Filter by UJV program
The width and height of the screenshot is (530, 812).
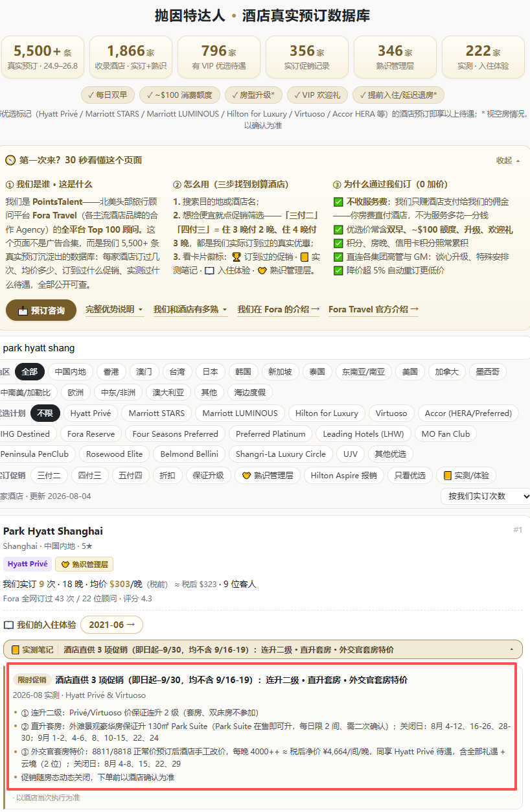tap(351, 454)
